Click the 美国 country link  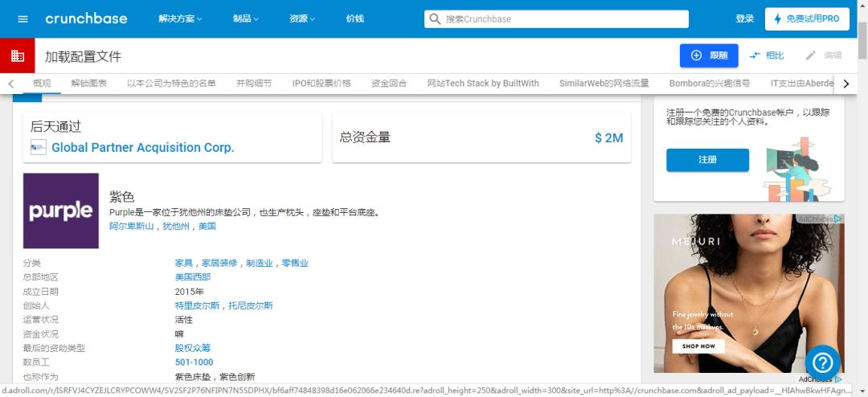[x=207, y=226]
